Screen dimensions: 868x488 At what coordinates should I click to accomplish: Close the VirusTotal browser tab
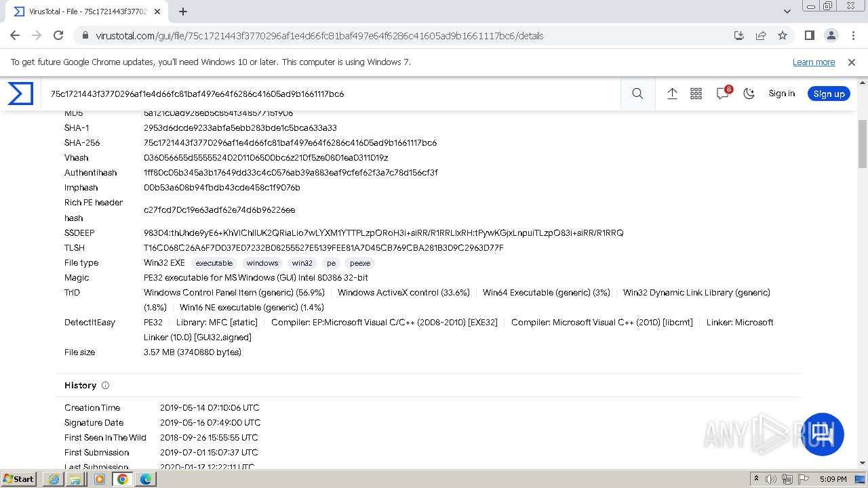point(158,12)
